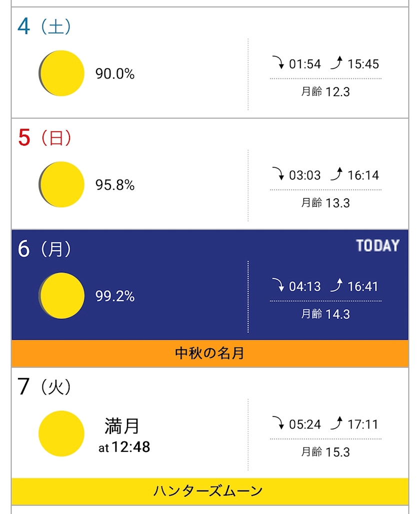
Task: Click today's 99.2% moon phase icon
Action: pos(61,296)
